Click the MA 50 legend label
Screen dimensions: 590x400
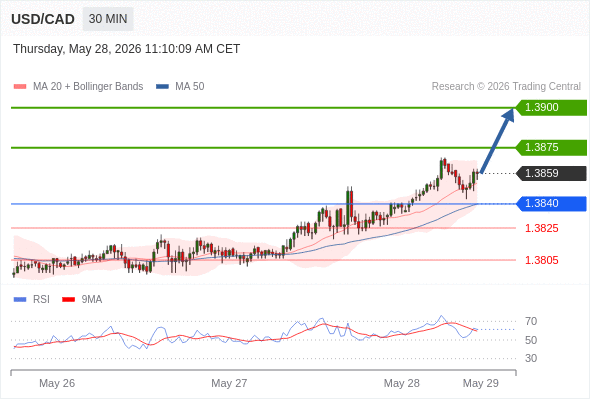[x=190, y=87]
